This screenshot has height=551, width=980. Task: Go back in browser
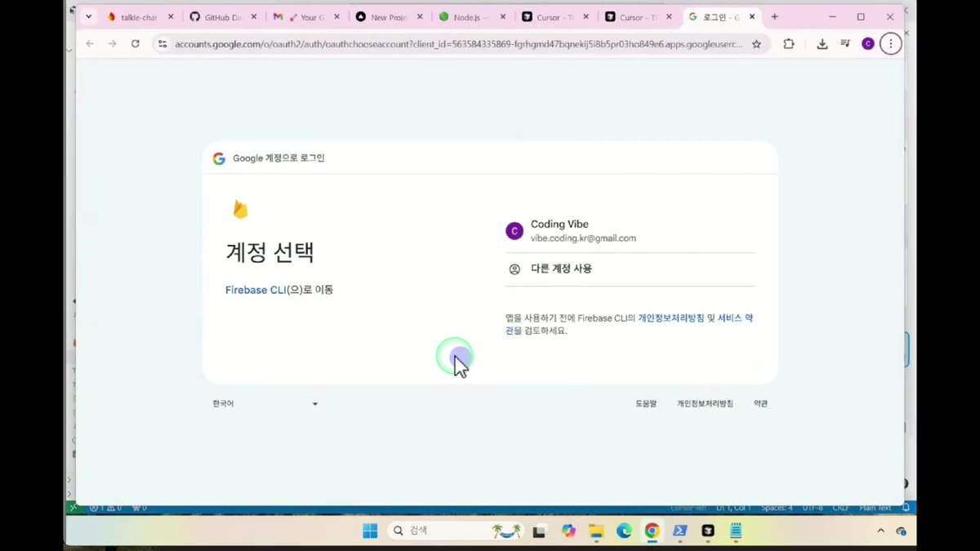pos(90,44)
